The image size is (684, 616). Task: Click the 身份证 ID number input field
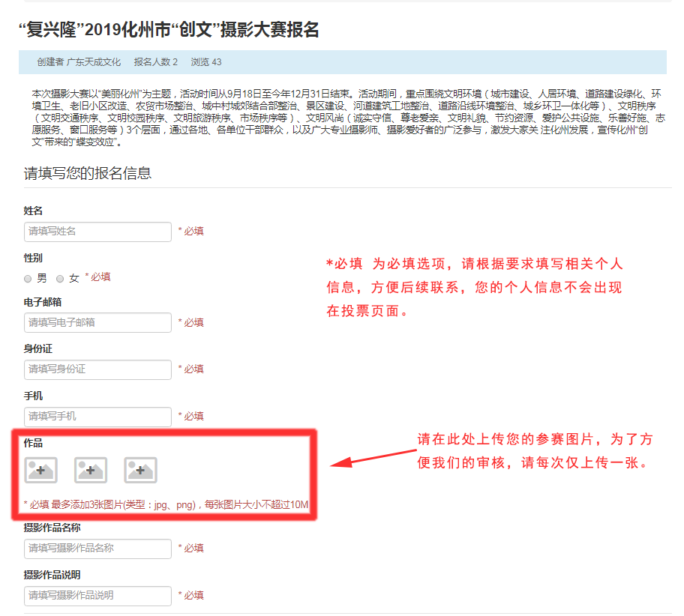[97, 369]
